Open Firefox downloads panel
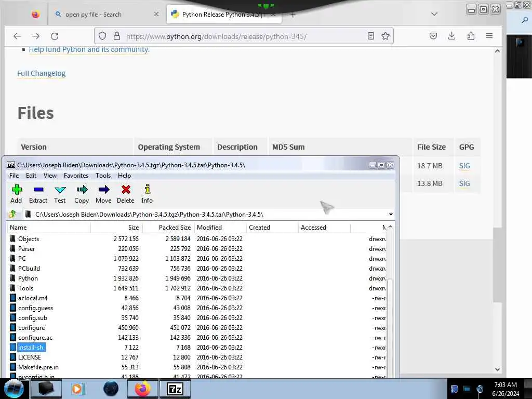 pos(451,36)
